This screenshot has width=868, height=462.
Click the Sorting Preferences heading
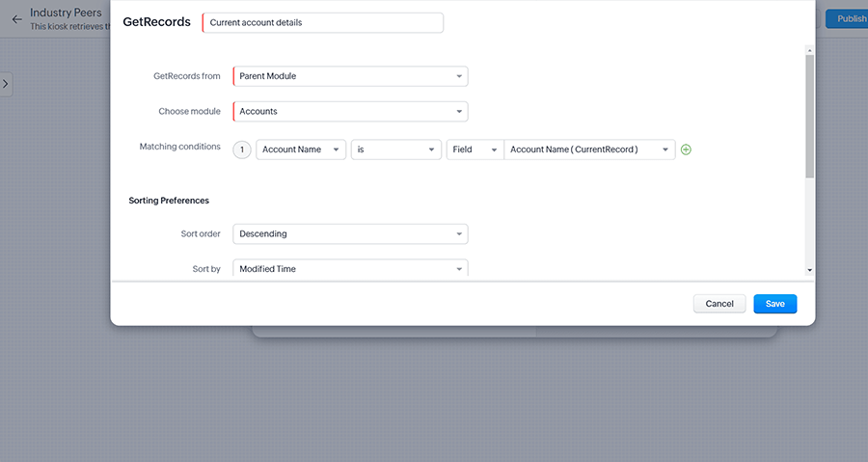[169, 201]
